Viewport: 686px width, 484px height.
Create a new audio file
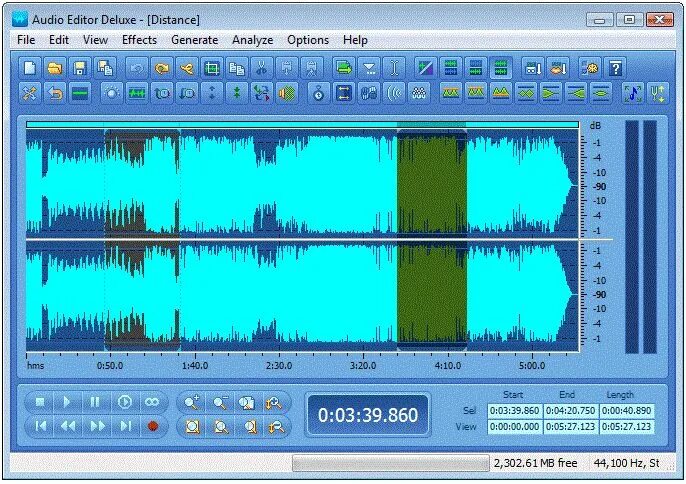(30, 68)
